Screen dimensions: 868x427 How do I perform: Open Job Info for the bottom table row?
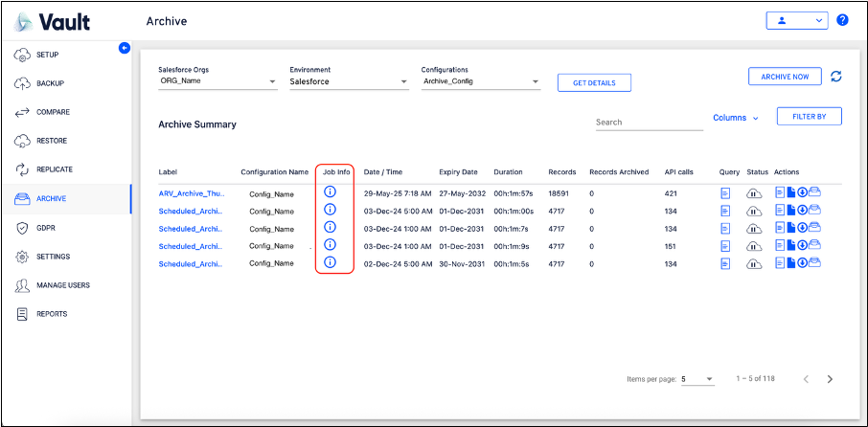[331, 262]
